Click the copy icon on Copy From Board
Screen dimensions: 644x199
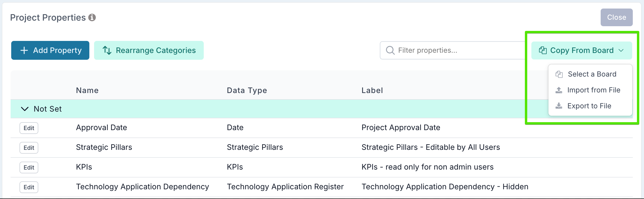coord(543,50)
